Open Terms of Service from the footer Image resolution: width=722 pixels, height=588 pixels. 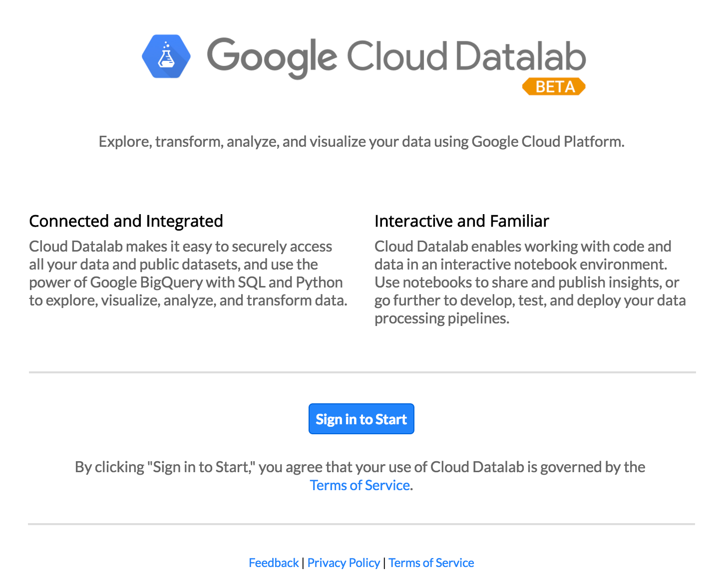point(431,563)
